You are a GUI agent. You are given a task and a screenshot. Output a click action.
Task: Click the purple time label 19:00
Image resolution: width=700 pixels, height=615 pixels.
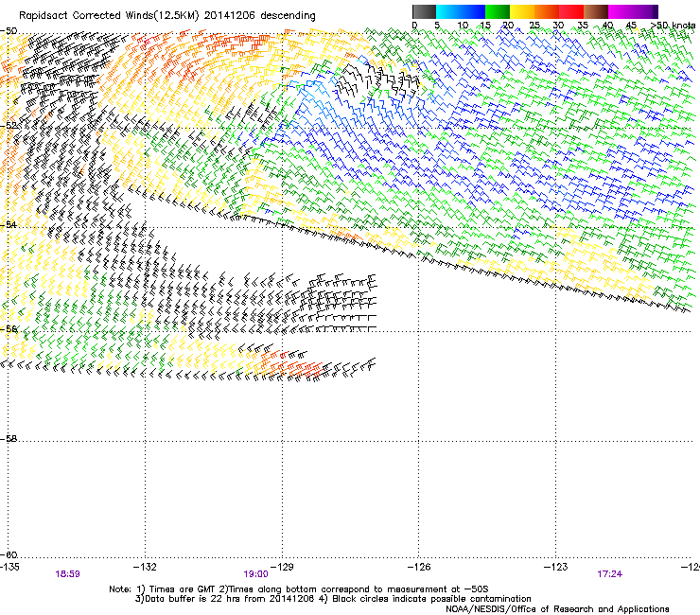coord(255,574)
